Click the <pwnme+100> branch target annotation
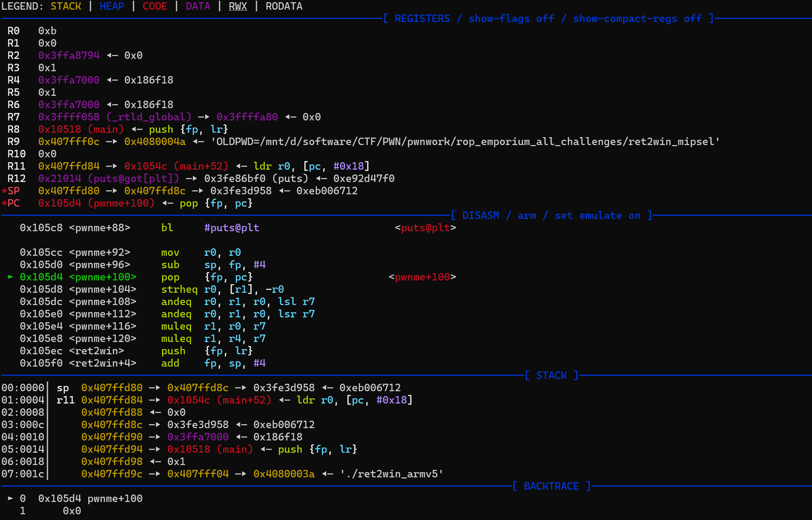Image resolution: width=812 pixels, height=520 pixels. pos(422,277)
